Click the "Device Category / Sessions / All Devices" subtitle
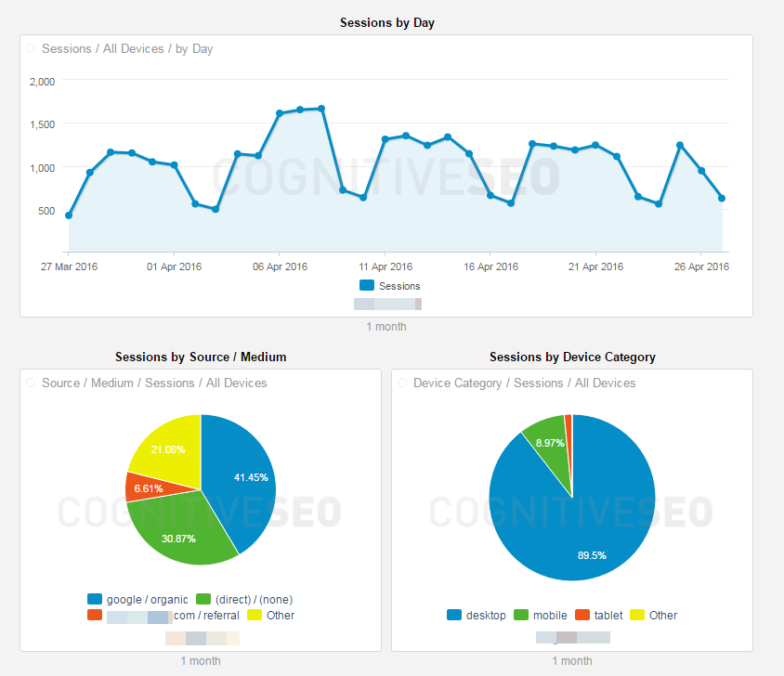Image resolution: width=784 pixels, height=676 pixels. pyautogui.click(x=525, y=383)
